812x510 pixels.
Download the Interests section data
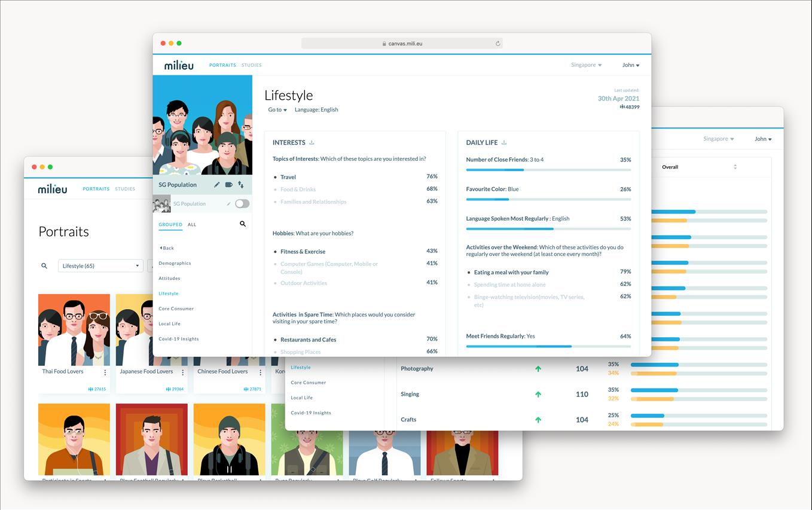pyautogui.click(x=312, y=143)
